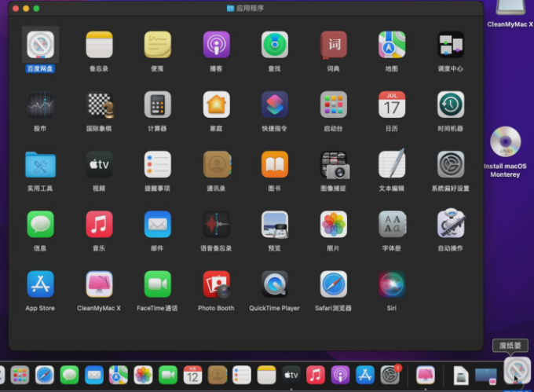Click the Contacts icon in the Dock
The width and height of the screenshot is (534, 392).
point(218,375)
